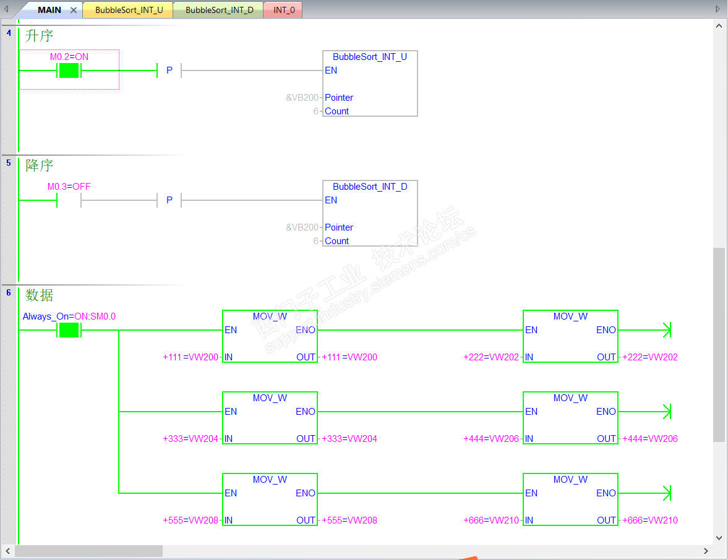Click the vertical scrollbar thumb
This screenshot has height=560, width=728.
719,345
